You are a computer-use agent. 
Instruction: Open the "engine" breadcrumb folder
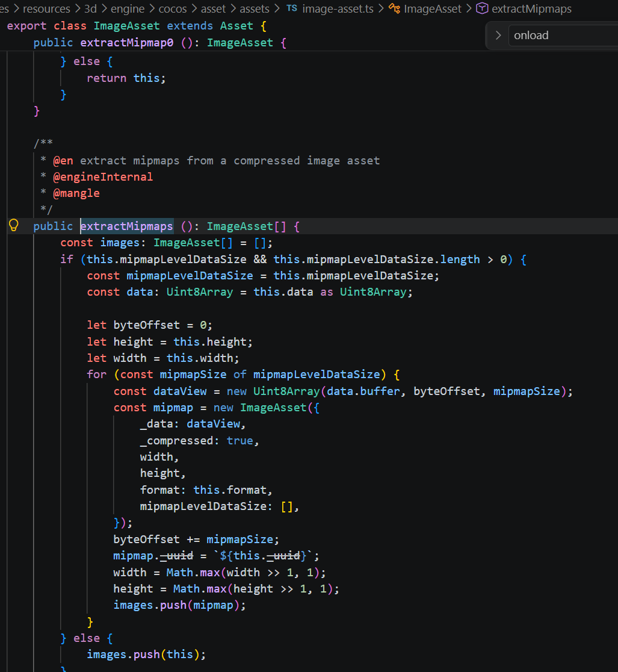128,8
